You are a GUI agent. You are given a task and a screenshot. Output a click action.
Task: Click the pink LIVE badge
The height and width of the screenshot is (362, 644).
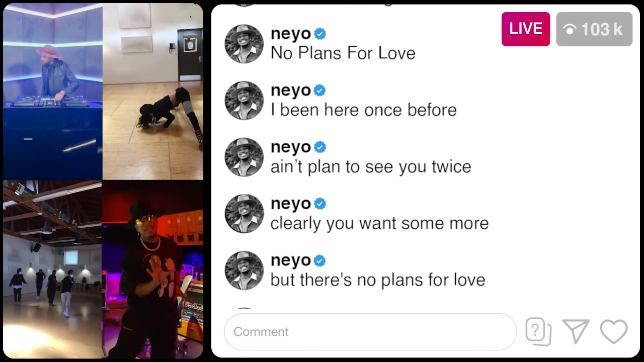click(x=526, y=29)
